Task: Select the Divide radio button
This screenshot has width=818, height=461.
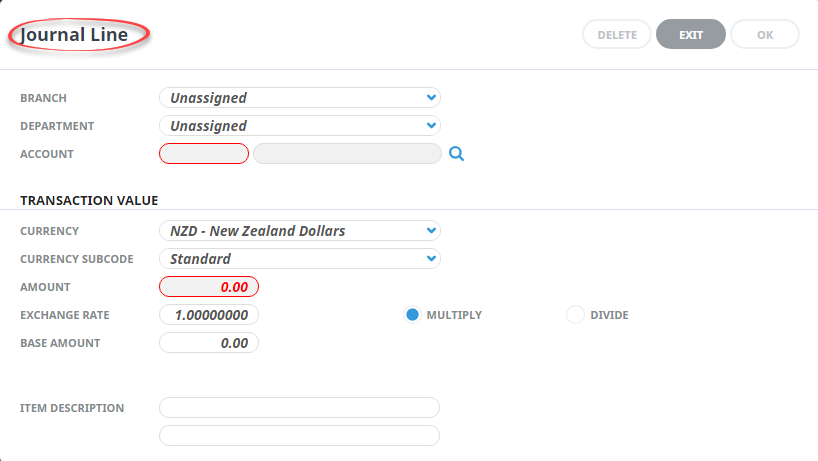Action: pyautogui.click(x=575, y=315)
